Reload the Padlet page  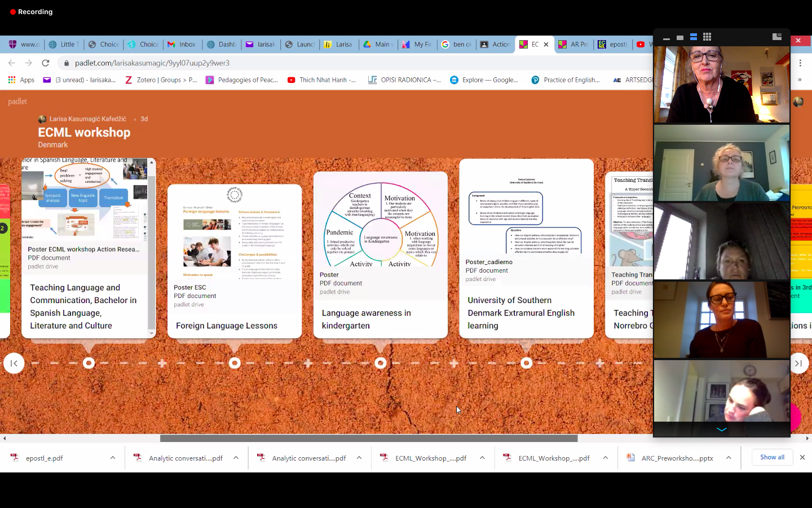[x=46, y=63]
